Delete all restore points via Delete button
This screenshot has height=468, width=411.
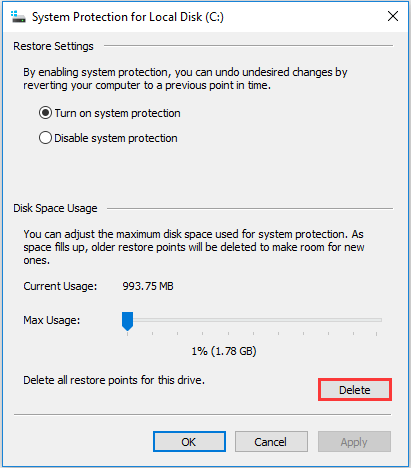355,390
